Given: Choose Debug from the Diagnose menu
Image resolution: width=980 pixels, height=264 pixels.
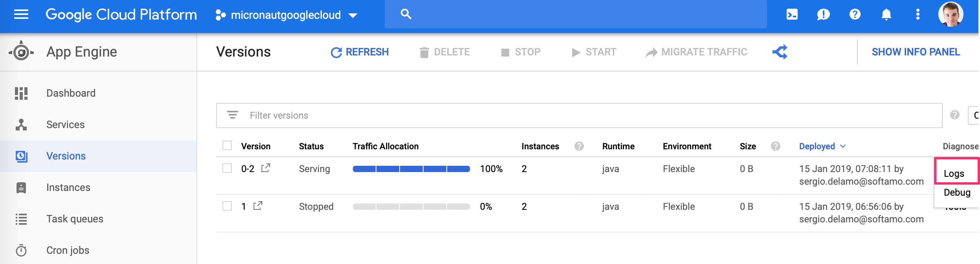Looking at the screenshot, I should point(957,192).
